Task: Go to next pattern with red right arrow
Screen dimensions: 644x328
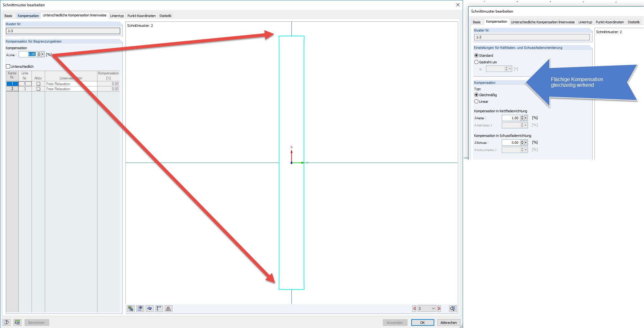Action: [439, 308]
